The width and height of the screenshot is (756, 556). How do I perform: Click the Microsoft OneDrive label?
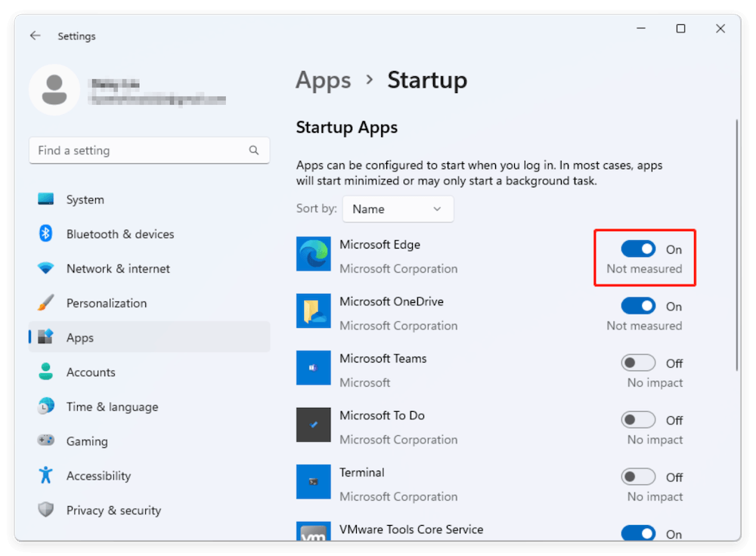coord(392,301)
